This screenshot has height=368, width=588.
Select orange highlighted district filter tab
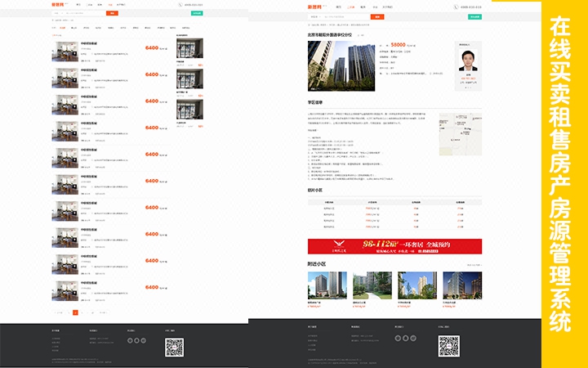62,28
